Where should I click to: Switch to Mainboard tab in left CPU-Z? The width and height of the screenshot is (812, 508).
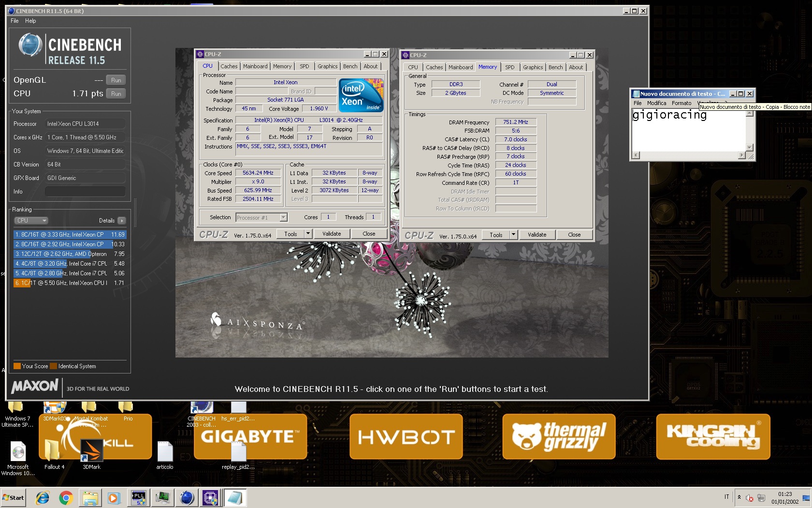coord(255,67)
